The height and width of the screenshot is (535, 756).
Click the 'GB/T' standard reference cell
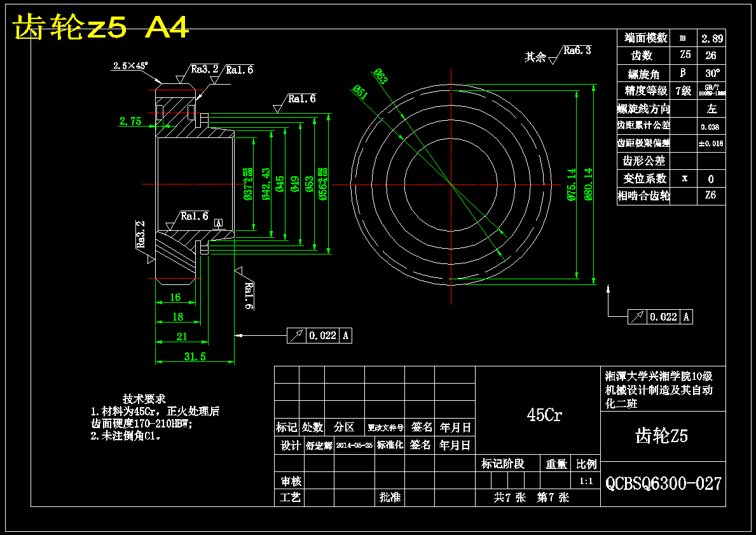pyautogui.click(x=711, y=91)
